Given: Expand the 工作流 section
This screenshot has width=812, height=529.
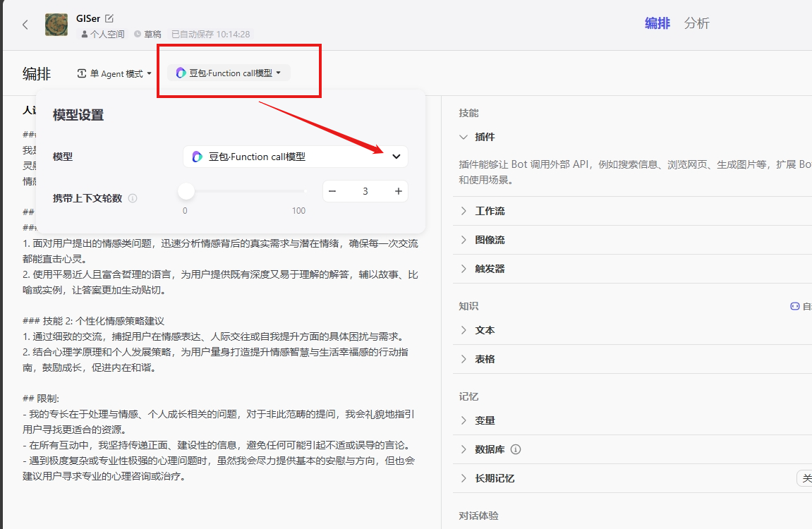Looking at the screenshot, I should click(x=463, y=211).
